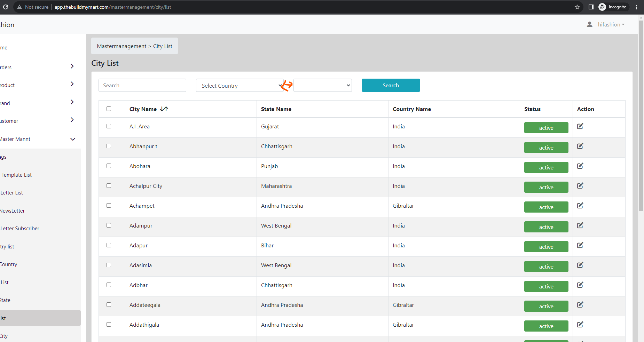Open the empty state dropdown

coord(323,85)
